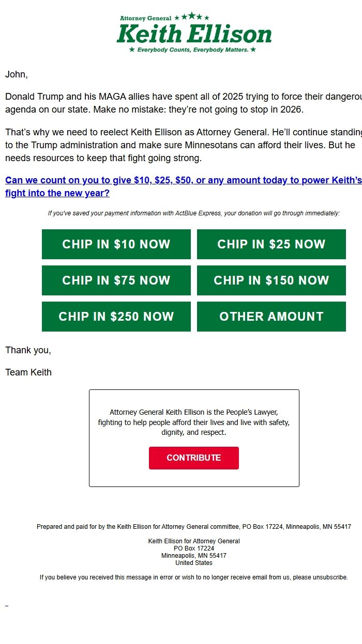
Task: Click the Minneapolis, MN 55417 address line
Action: tap(193, 555)
